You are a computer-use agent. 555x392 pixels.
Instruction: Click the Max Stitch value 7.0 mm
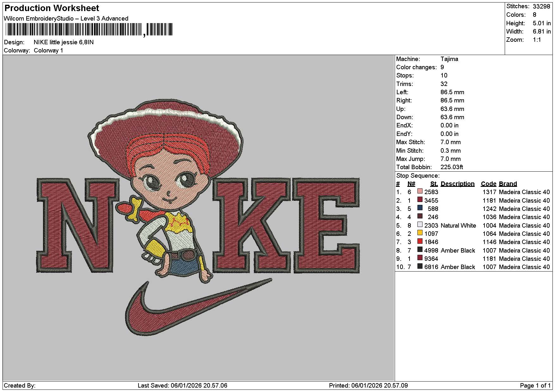(451, 142)
